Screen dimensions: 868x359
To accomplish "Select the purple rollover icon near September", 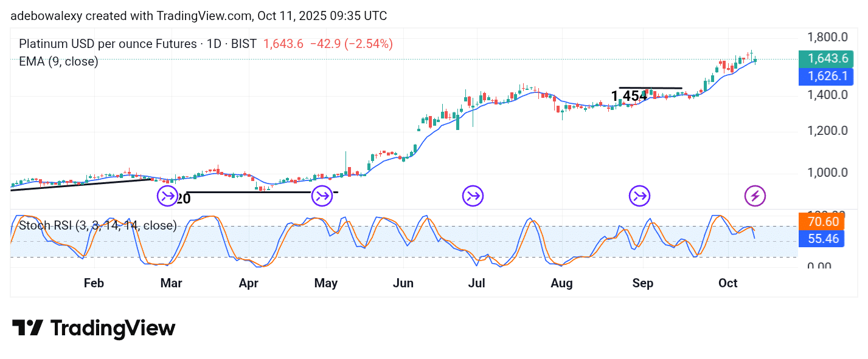I will click(x=639, y=196).
